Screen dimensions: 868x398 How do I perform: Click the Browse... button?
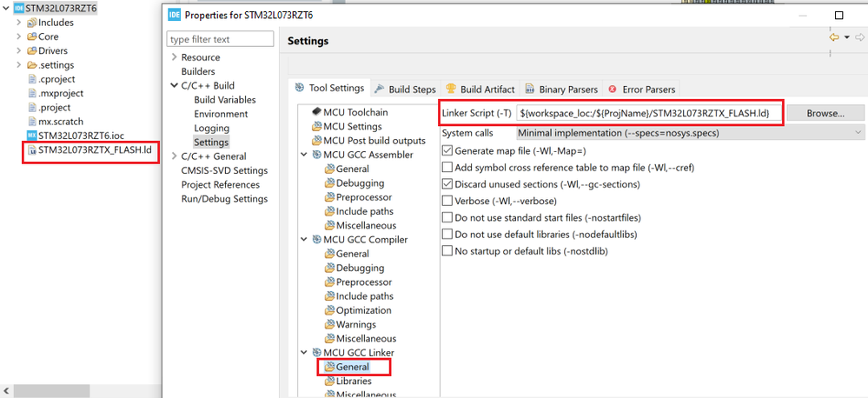click(x=825, y=113)
